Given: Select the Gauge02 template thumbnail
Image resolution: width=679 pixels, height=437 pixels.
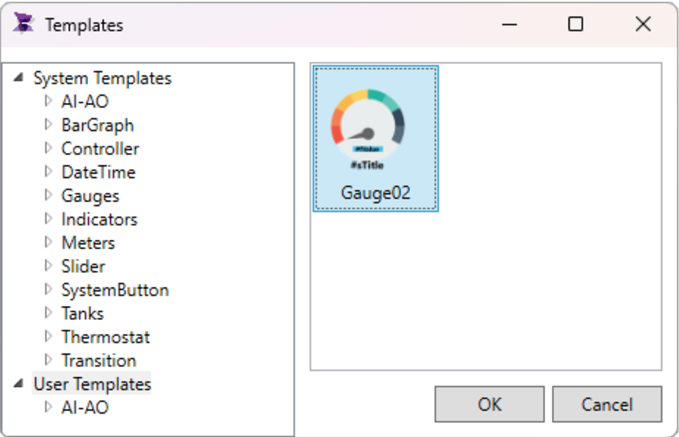Looking at the screenshot, I should pos(375,138).
